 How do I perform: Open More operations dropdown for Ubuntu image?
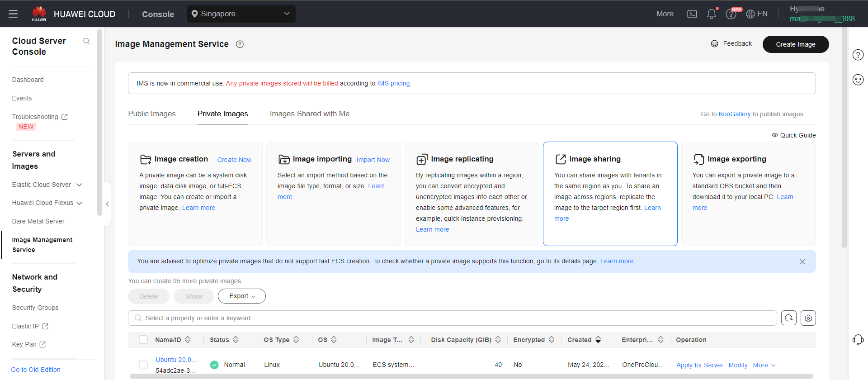764,365
